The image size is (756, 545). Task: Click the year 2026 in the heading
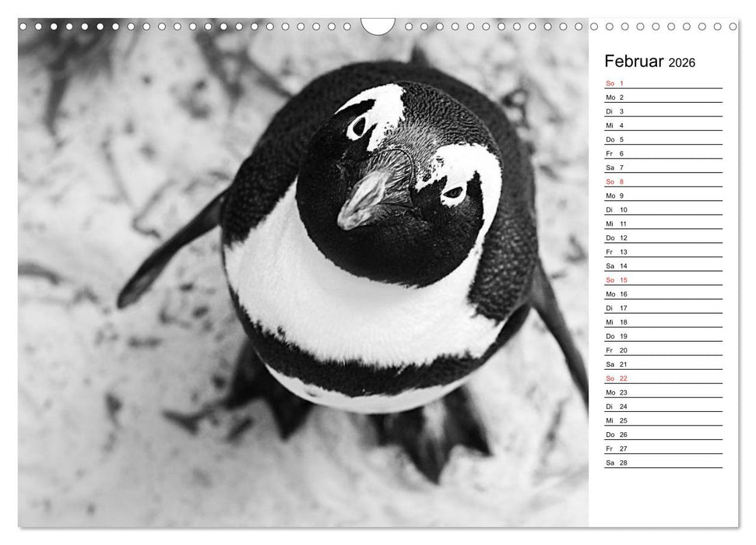(x=681, y=63)
